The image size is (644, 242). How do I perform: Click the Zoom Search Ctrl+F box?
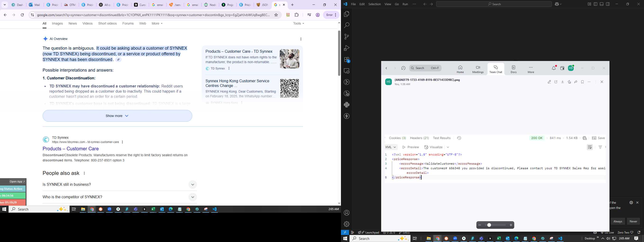(x=425, y=68)
